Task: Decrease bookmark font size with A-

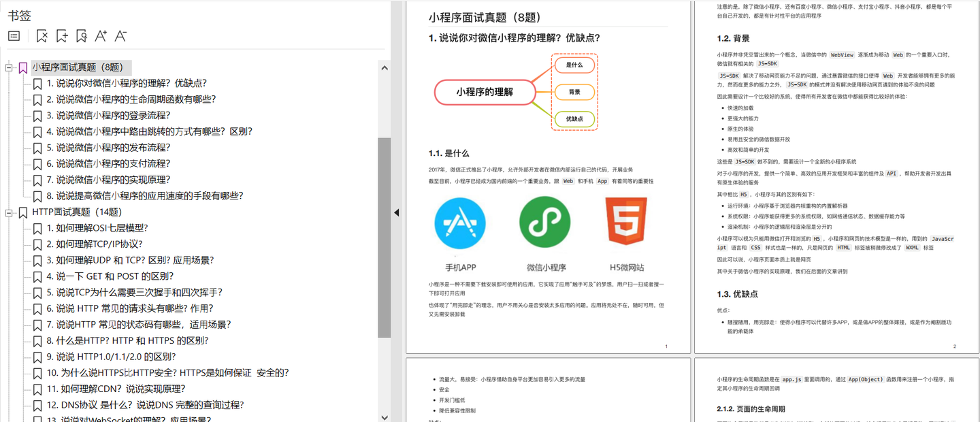Action: tap(120, 36)
